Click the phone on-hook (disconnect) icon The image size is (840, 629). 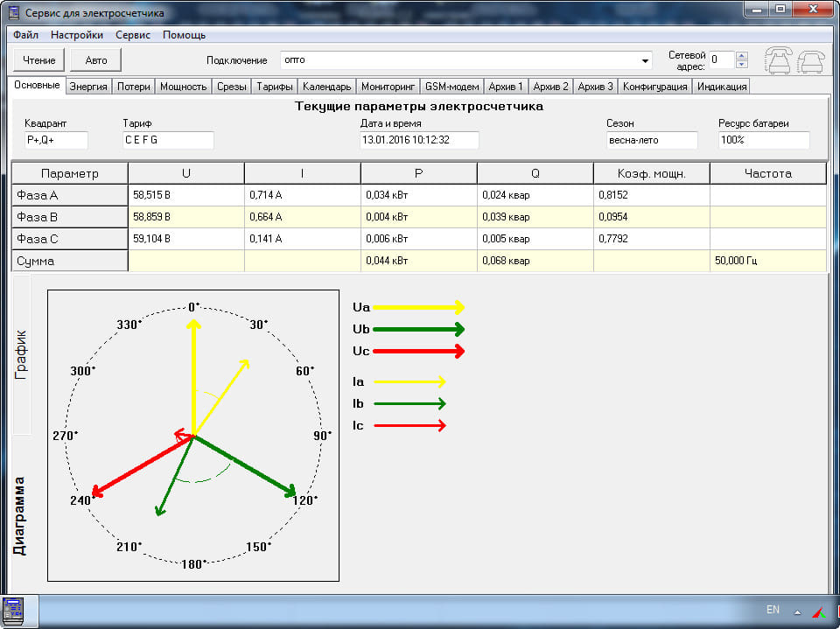click(x=812, y=59)
